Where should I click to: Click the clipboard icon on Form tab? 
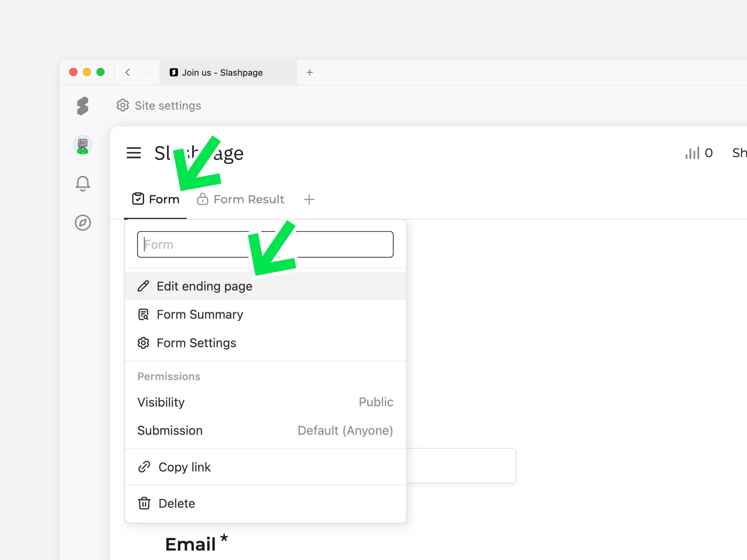tap(138, 199)
